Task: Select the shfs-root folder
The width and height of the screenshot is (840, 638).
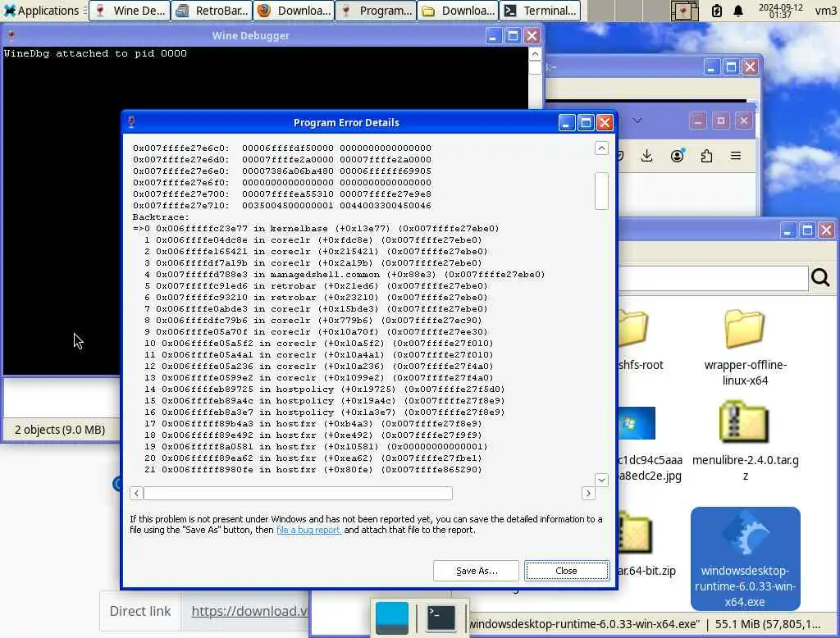Action: click(640, 340)
